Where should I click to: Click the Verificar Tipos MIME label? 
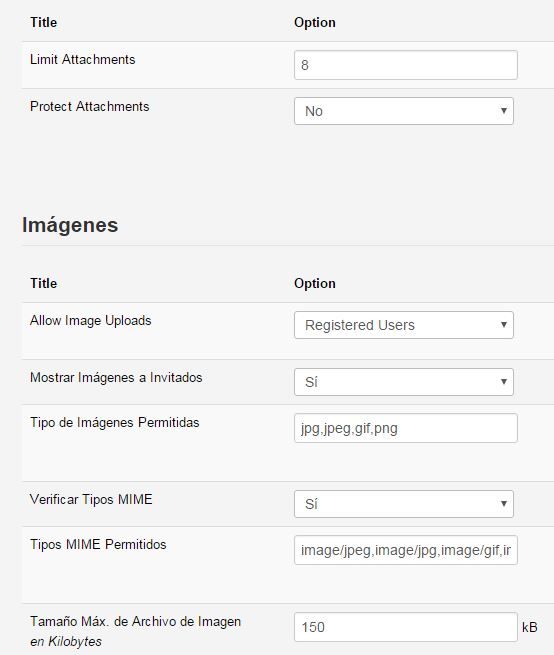(91, 499)
